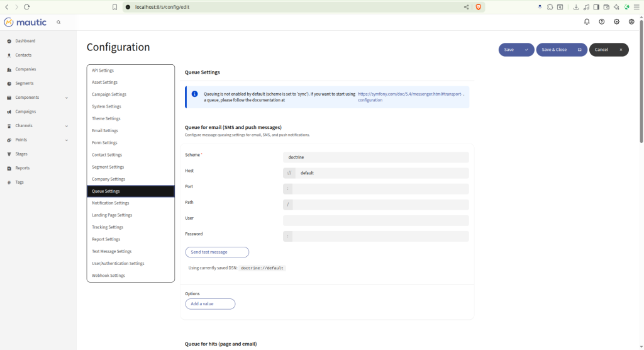Reload the page with browser refresh icon
Image resolution: width=644 pixels, height=350 pixels.
pos(26,7)
